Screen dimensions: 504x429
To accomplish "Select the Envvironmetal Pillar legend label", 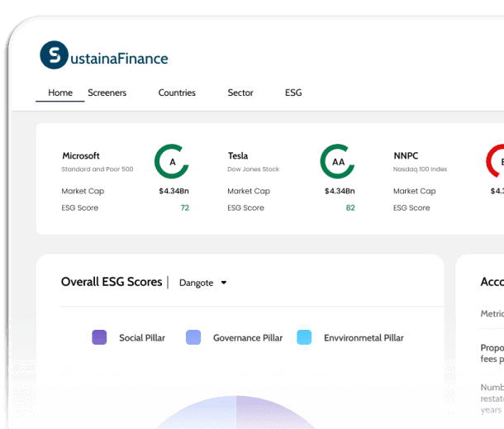I will (x=364, y=338).
